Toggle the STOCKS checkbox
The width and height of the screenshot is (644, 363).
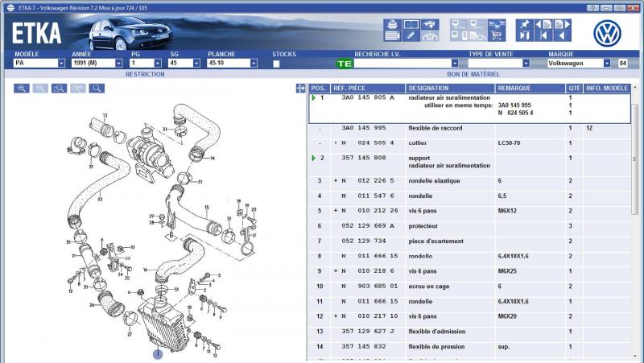coord(276,64)
